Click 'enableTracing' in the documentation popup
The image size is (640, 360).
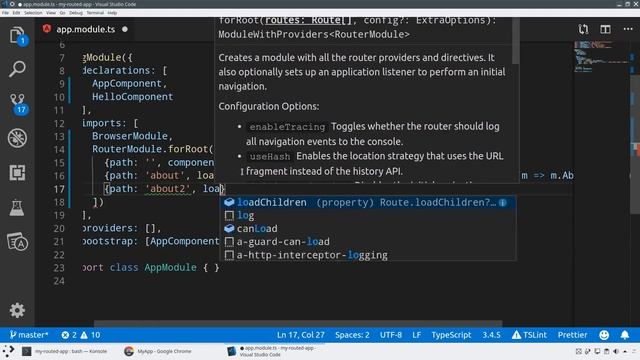point(287,127)
